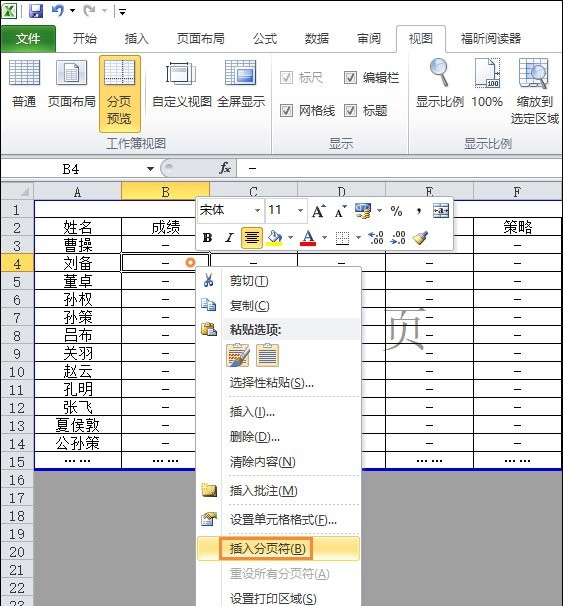Choose Insert Comment (插入批注) menu item
Image resolution: width=563 pixels, height=606 pixels.
coord(278,491)
